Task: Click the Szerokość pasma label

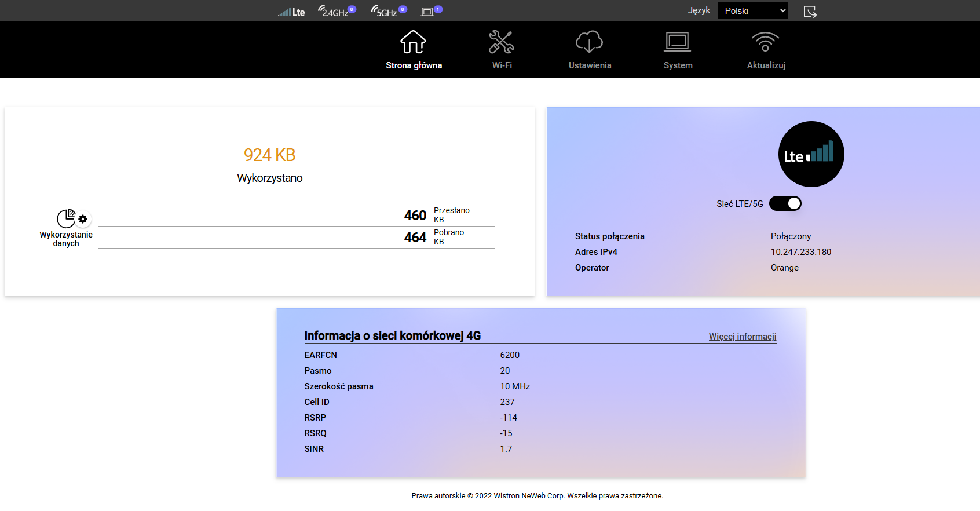Action: (339, 386)
